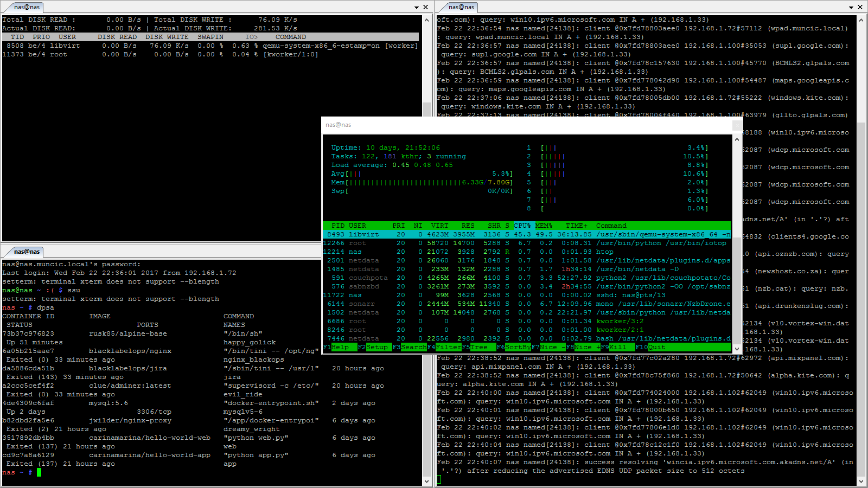This screenshot has height=488, width=868.
Task: Click F10 Quit in htop footer
Action: coord(650,347)
